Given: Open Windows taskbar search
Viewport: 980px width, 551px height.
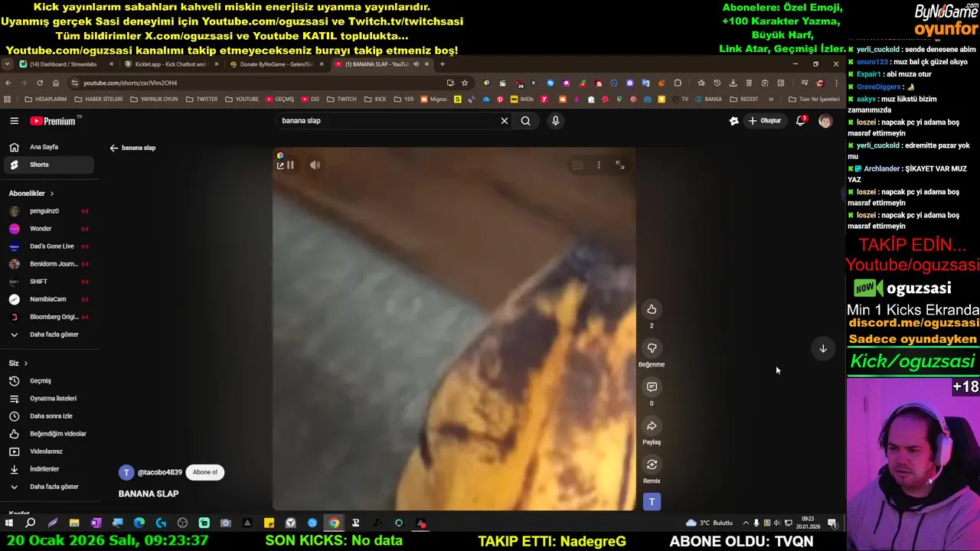Looking at the screenshot, I should pyautogui.click(x=31, y=523).
